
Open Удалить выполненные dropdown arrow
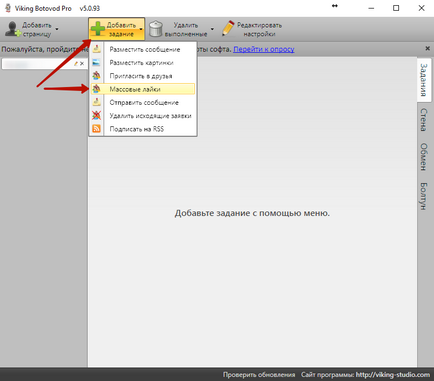coord(212,29)
